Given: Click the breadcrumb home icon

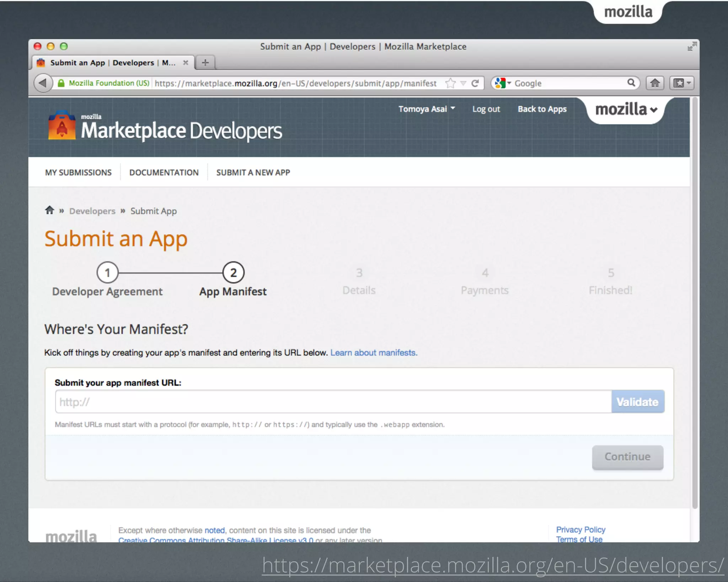Looking at the screenshot, I should coord(49,210).
